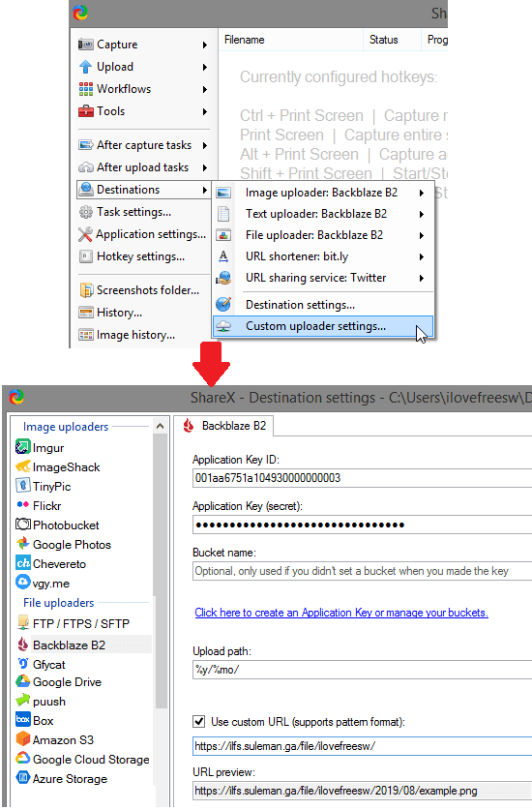Image resolution: width=532 pixels, height=810 pixels.
Task: Click the Image history icon
Action: [85, 335]
